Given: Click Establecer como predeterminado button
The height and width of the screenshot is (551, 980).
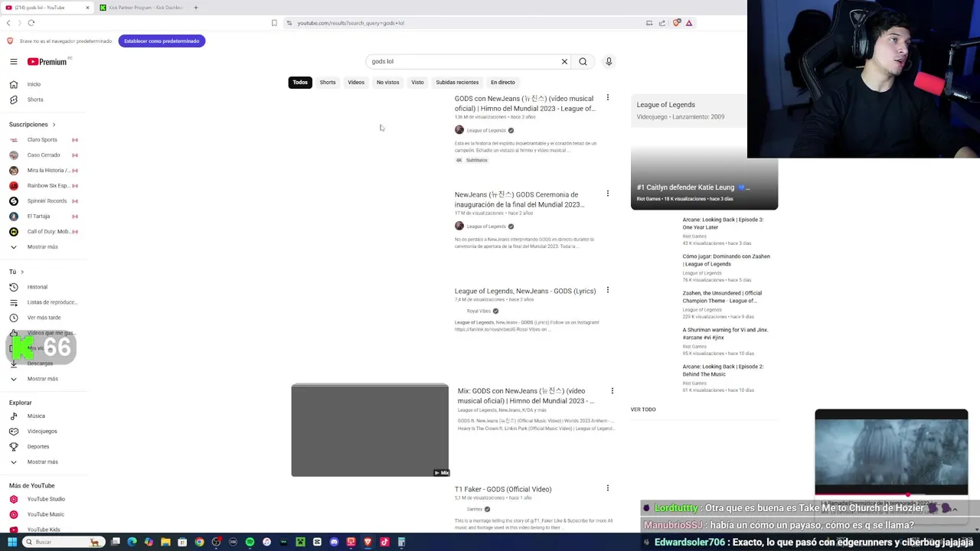Looking at the screenshot, I should pyautogui.click(x=162, y=41).
